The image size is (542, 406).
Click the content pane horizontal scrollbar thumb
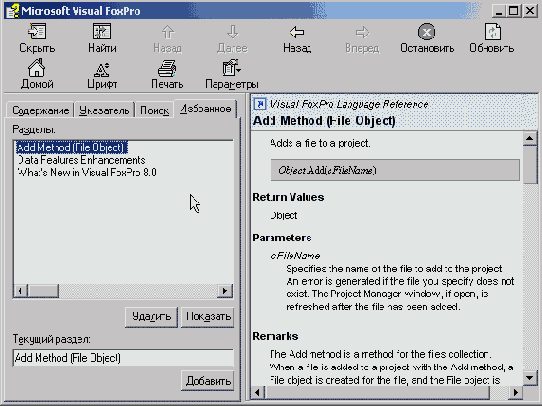pyautogui.click(x=377, y=393)
